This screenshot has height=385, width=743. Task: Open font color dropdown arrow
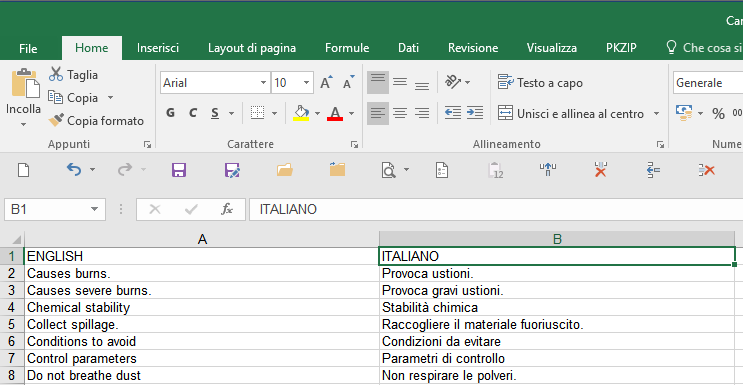pyautogui.click(x=352, y=113)
